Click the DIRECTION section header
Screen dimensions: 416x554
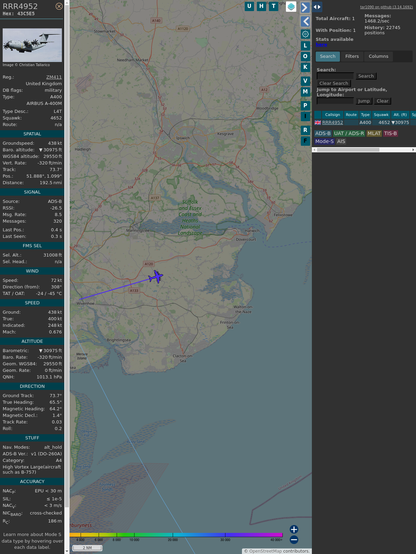click(x=32, y=387)
